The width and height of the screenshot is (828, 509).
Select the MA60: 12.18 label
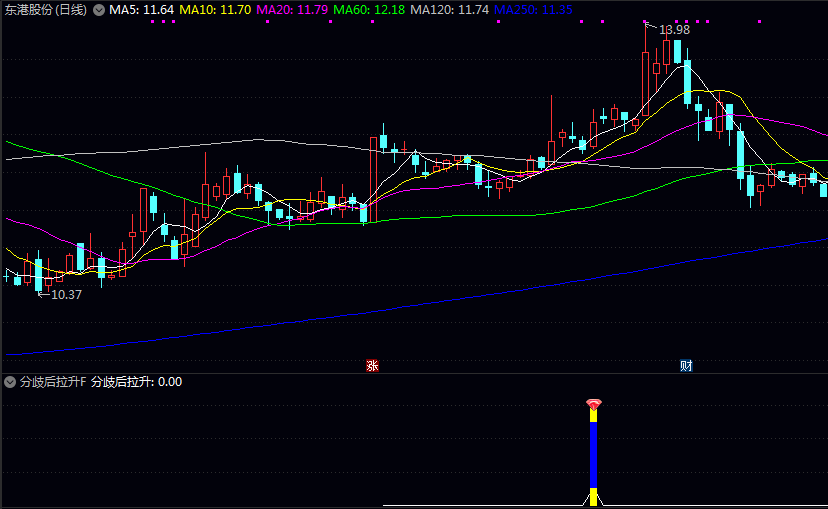[x=369, y=10]
